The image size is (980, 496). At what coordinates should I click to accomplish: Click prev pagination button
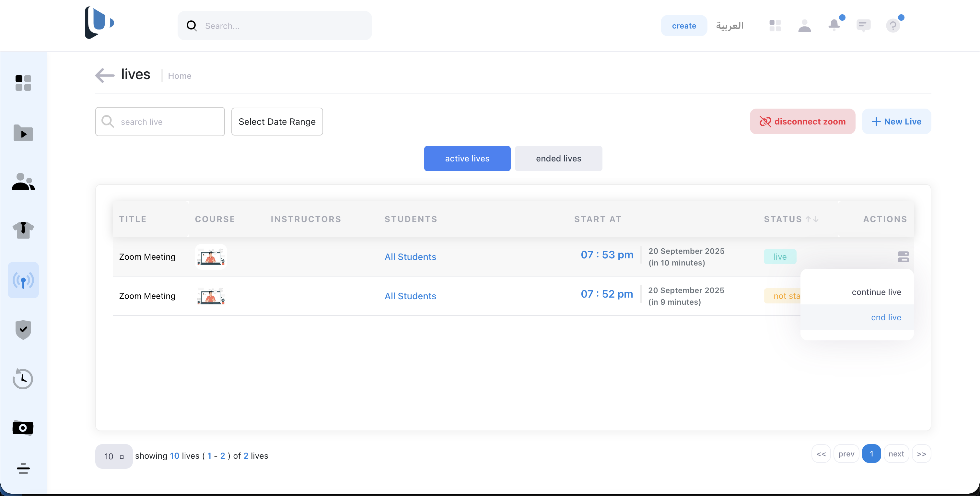pos(846,454)
